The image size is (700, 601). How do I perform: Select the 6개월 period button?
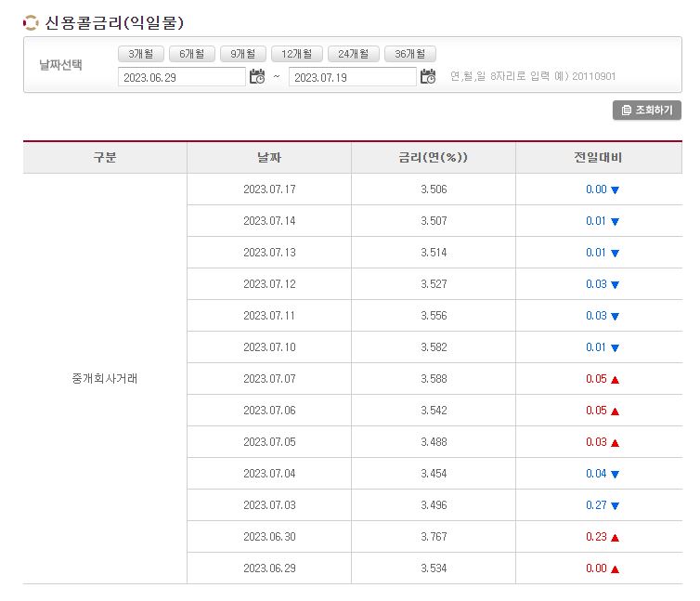(192, 54)
